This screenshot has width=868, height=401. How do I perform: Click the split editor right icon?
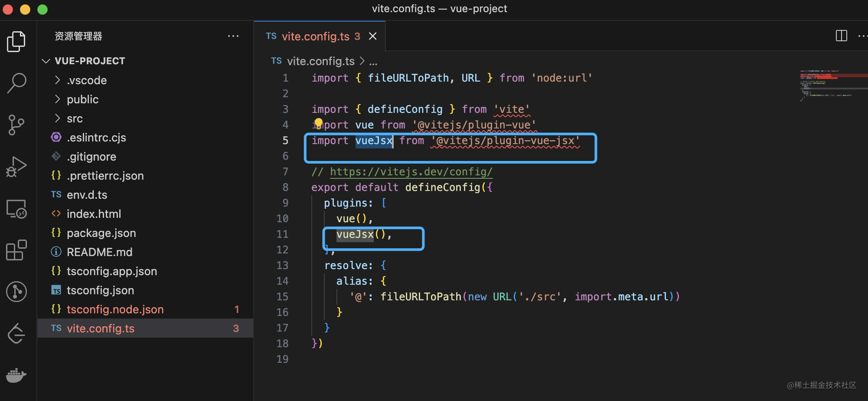coord(841,36)
